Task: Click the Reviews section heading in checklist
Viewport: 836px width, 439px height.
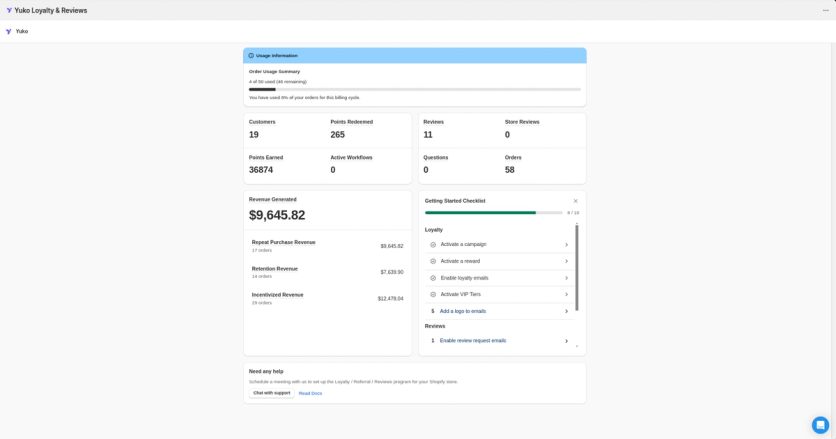Action: pos(435,326)
